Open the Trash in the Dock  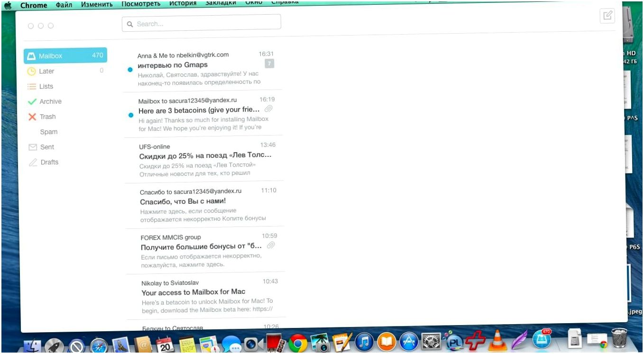(x=619, y=338)
